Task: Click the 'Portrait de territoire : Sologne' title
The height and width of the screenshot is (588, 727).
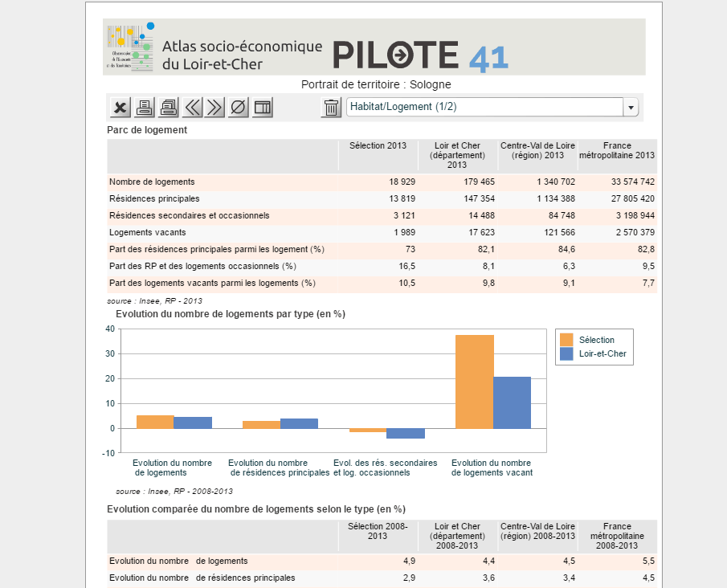Action: pos(376,84)
